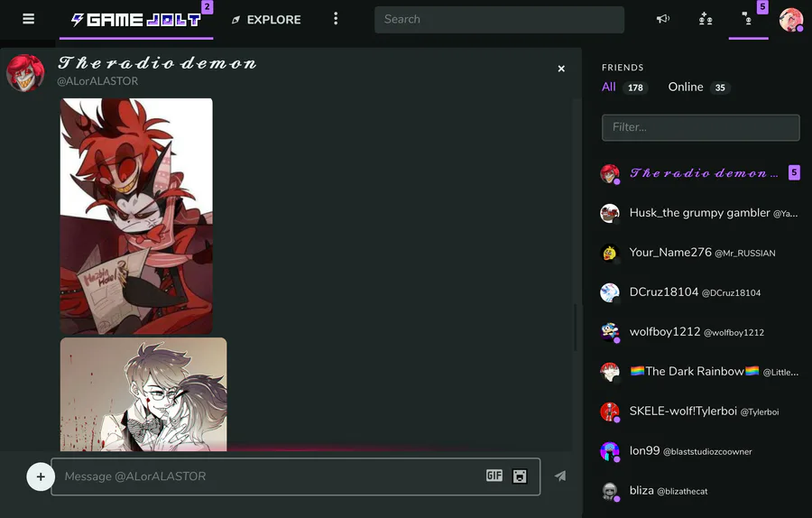
Task: Click the FRIENDS heading
Action: pyautogui.click(x=623, y=68)
